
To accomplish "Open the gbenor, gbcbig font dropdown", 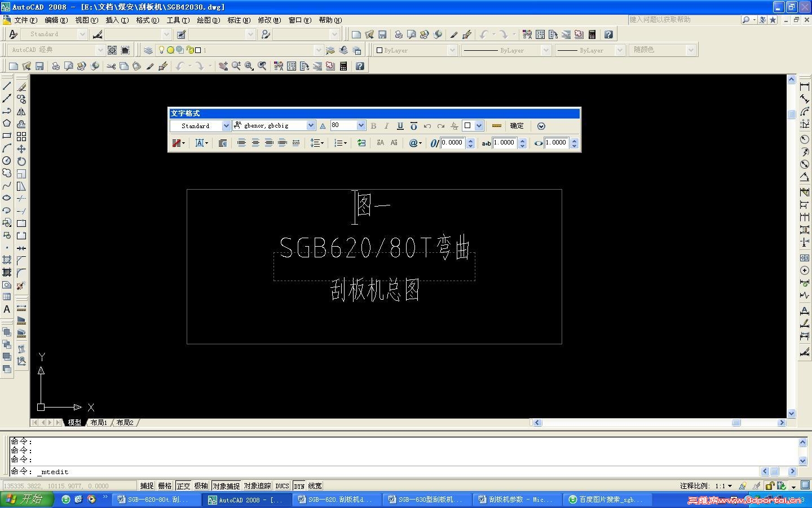I will [311, 126].
